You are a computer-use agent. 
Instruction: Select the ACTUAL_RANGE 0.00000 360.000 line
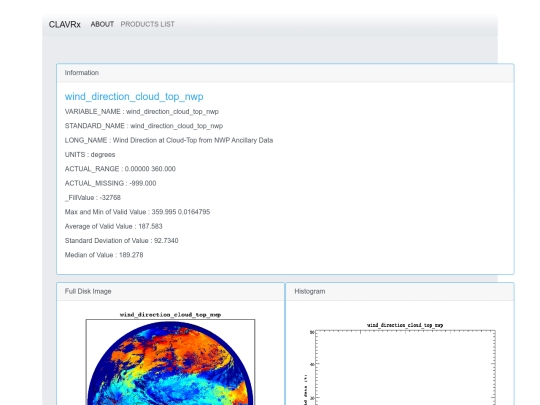tap(120, 169)
